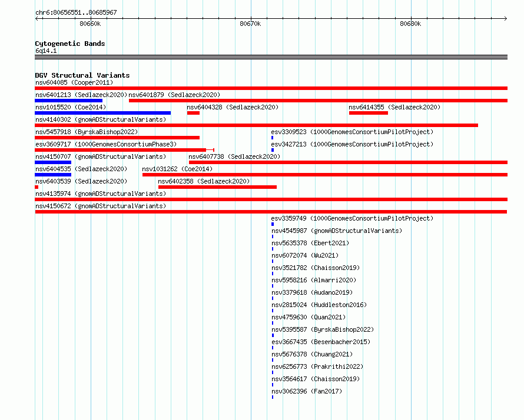Image resolution: width=524 pixels, height=420 pixels.
Task: Click the 80660k ruler position label
Action: click(x=90, y=24)
